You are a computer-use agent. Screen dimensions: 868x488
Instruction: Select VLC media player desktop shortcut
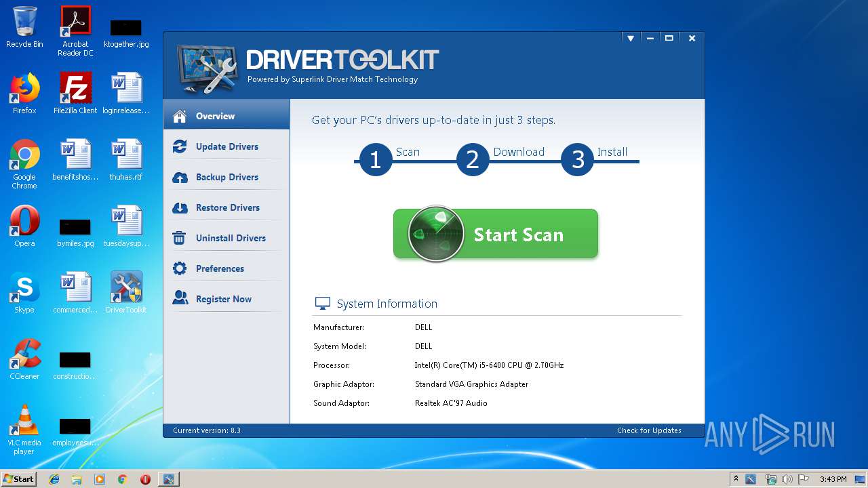pyautogui.click(x=24, y=430)
